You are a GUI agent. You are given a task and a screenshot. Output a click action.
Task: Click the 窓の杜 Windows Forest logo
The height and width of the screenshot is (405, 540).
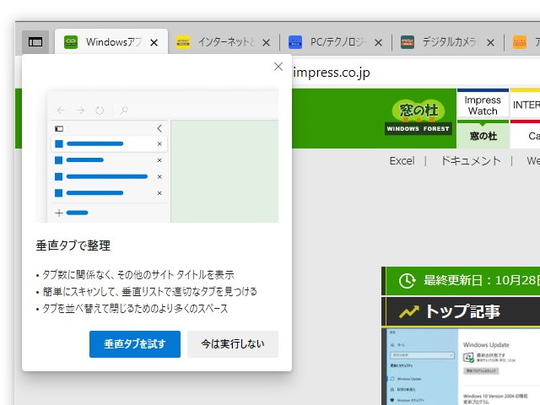pos(418,117)
